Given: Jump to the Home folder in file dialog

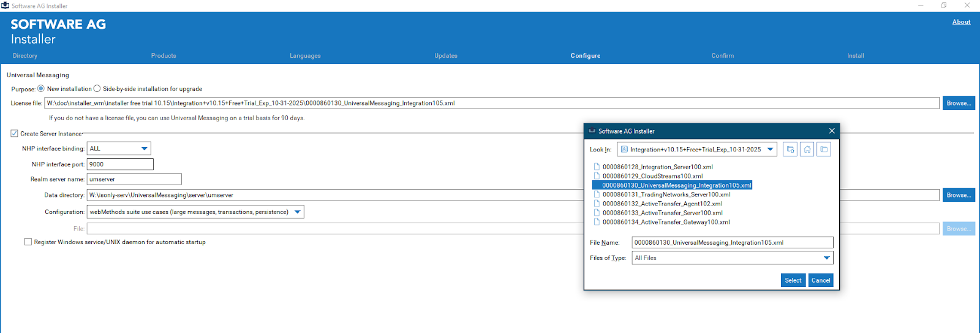Looking at the screenshot, I should click(807, 149).
